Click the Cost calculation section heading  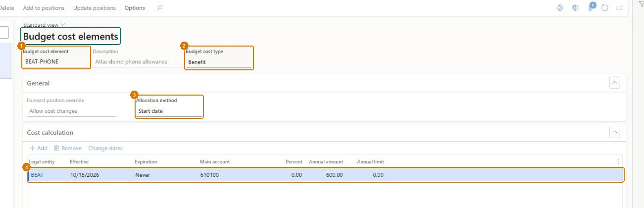click(x=50, y=133)
